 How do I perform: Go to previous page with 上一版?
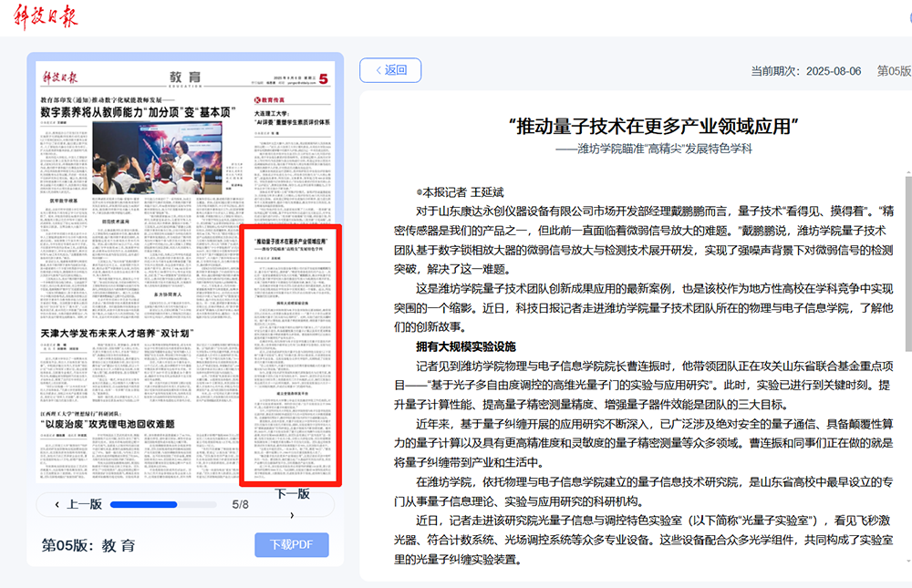(78, 504)
